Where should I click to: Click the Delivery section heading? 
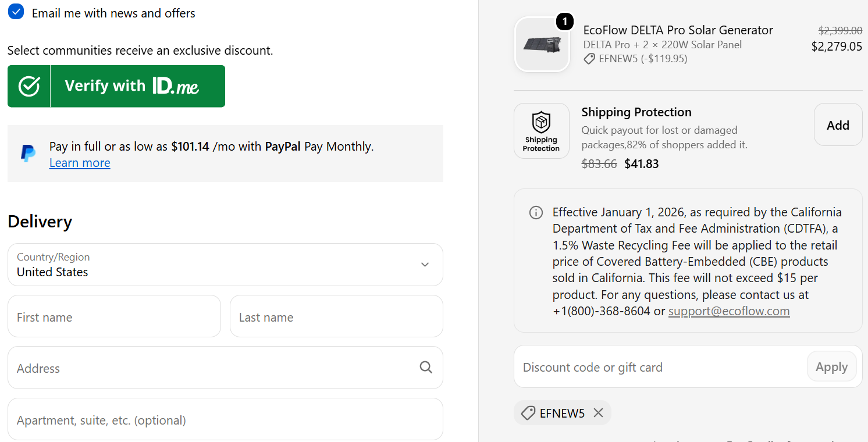(40, 222)
